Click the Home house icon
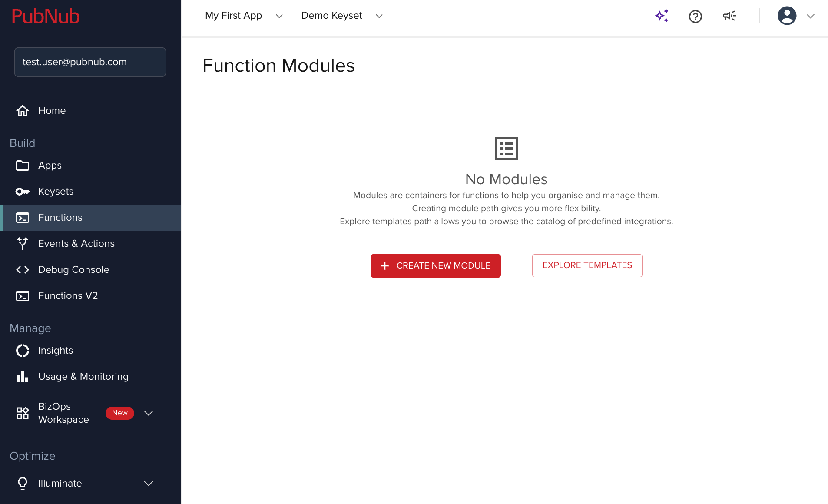The width and height of the screenshot is (828, 504). [x=23, y=111]
